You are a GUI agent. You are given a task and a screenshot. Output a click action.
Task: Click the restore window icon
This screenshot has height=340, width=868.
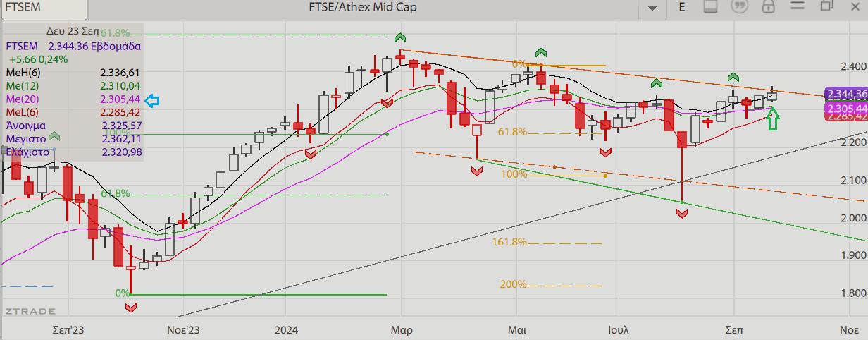pyautogui.click(x=827, y=6)
